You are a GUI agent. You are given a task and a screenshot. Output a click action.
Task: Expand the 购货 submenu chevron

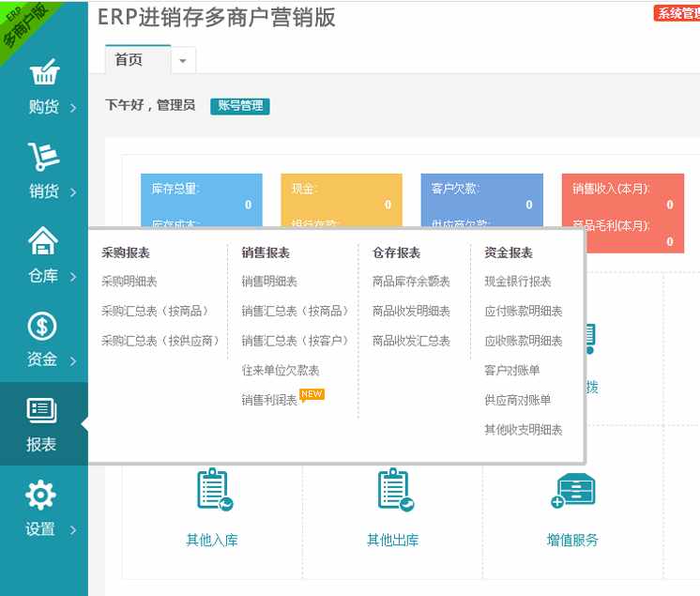click(73, 108)
